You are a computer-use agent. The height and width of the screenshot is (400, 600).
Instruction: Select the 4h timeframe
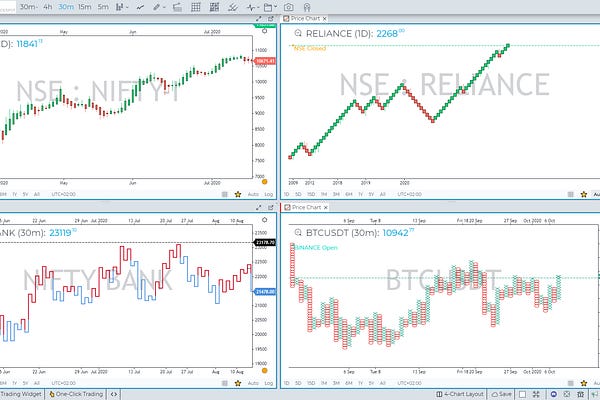point(47,7)
